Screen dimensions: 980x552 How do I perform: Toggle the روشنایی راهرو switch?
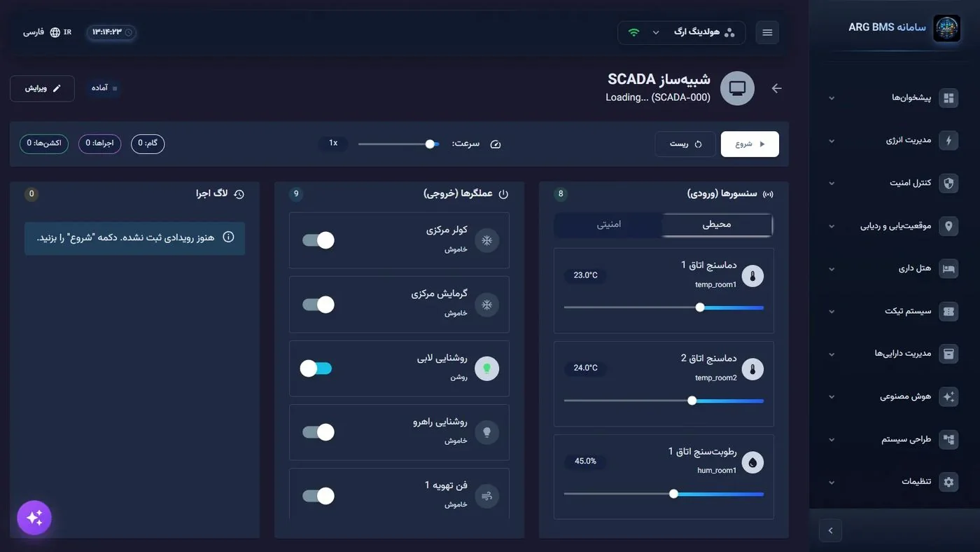(318, 432)
